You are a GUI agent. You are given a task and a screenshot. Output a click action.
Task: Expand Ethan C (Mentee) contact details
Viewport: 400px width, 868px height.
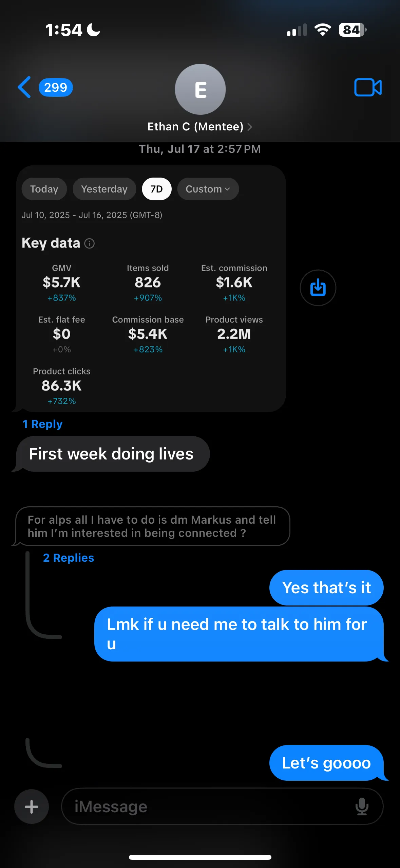tap(200, 127)
